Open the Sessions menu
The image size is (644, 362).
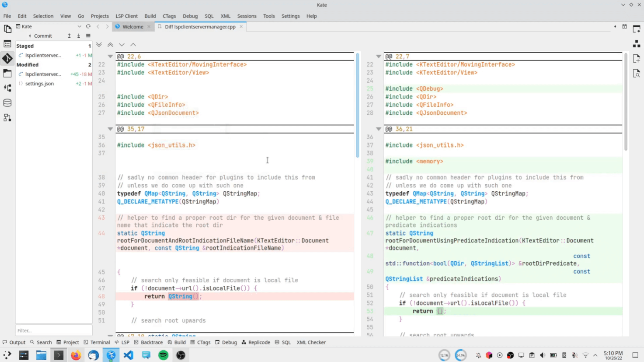(x=247, y=16)
